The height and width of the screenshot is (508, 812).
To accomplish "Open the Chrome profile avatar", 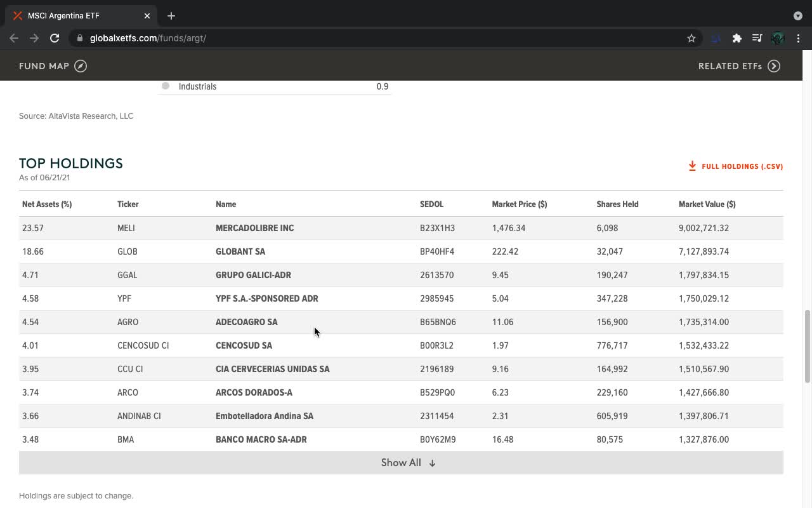I will (778, 38).
